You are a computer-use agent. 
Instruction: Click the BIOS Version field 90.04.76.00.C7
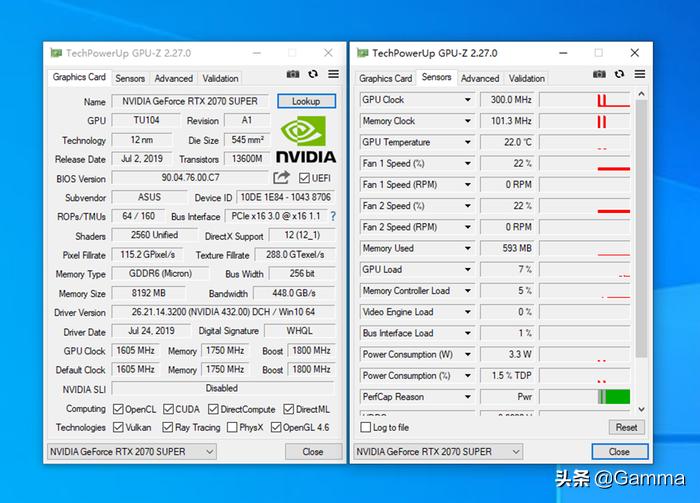(190, 178)
